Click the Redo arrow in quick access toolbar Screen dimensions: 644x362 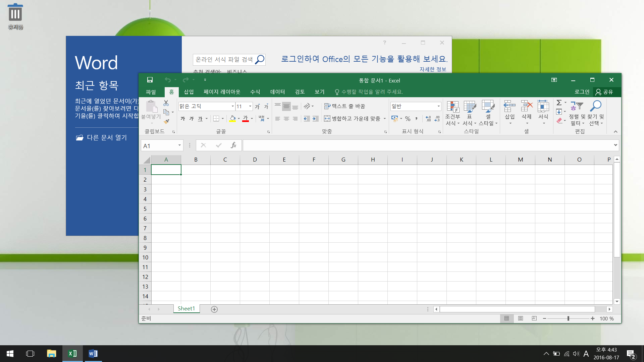(185, 80)
